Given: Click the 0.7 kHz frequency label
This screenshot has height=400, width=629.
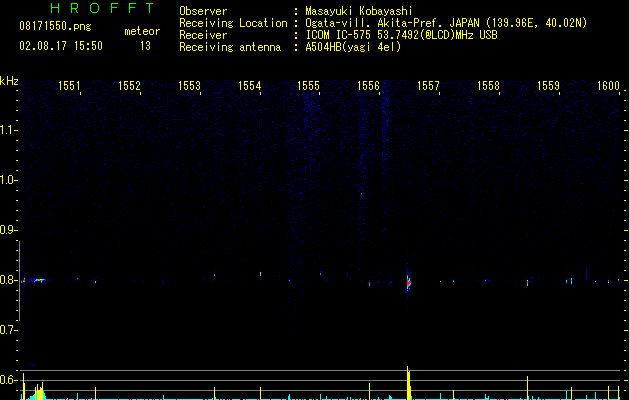Looking at the screenshot, I should (x=7, y=330).
